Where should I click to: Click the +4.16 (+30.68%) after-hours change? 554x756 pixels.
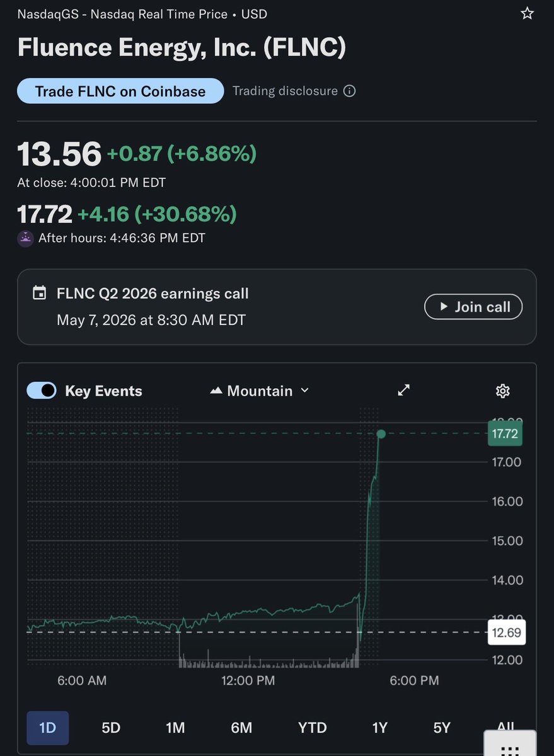[x=157, y=214]
